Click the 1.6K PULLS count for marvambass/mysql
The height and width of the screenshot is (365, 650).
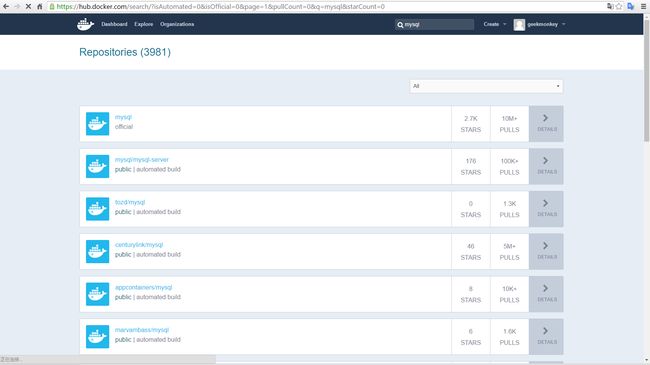[509, 336]
